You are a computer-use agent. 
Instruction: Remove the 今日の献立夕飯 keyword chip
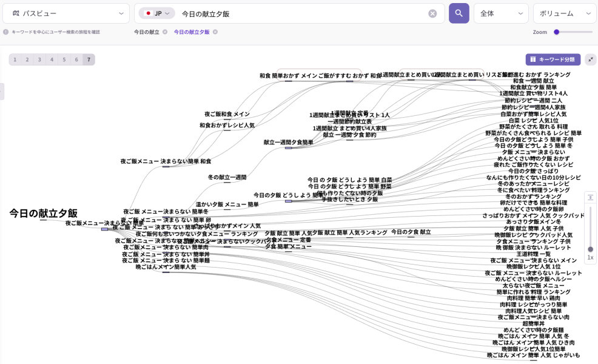pos(215,32)
